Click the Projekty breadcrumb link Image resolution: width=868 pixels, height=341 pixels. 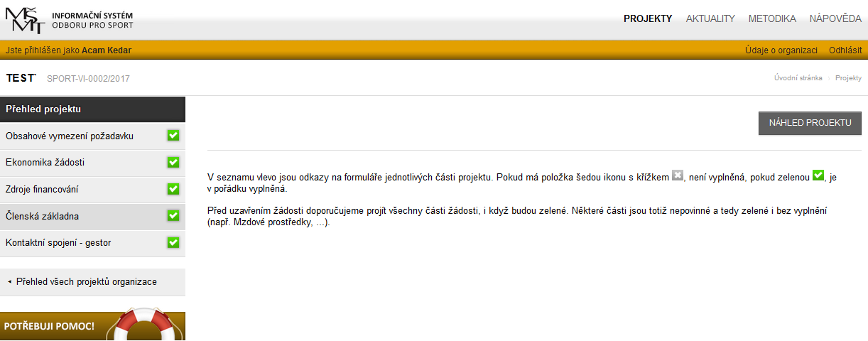coord(848,78)
